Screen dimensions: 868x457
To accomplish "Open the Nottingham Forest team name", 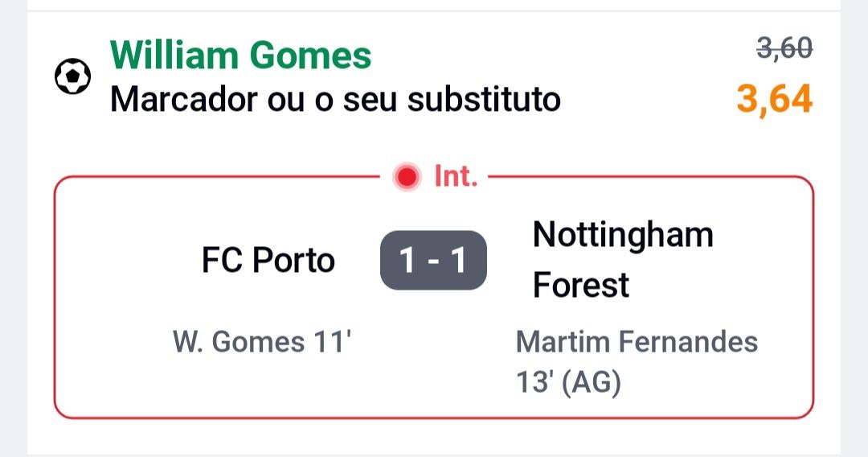I will coord(623,260).
